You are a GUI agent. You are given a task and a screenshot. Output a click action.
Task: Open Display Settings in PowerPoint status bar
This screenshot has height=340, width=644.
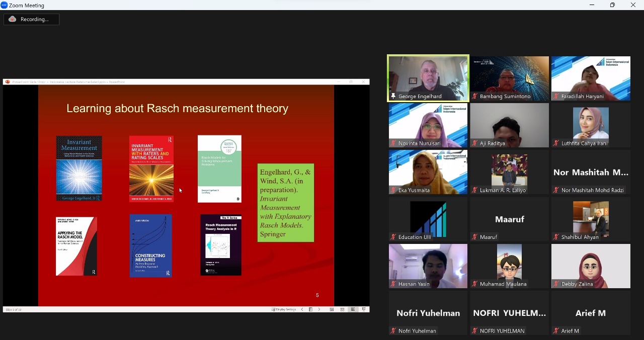point(284,309)
